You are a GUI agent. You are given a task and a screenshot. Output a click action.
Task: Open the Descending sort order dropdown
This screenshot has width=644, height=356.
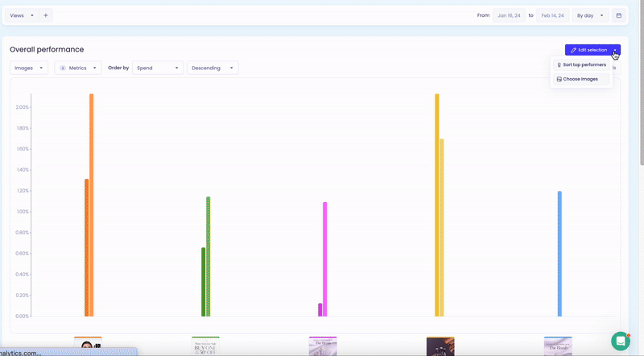[213, 68]
